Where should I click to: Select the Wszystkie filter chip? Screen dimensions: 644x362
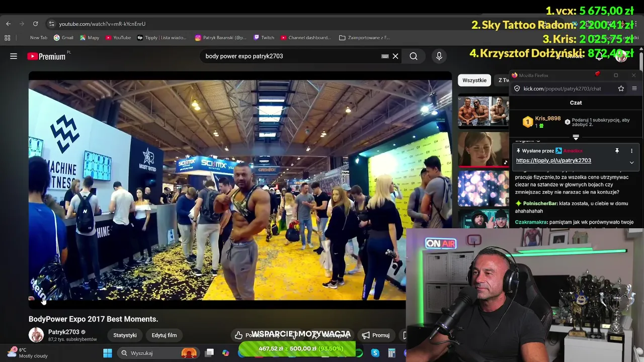(x=474, y=80)
